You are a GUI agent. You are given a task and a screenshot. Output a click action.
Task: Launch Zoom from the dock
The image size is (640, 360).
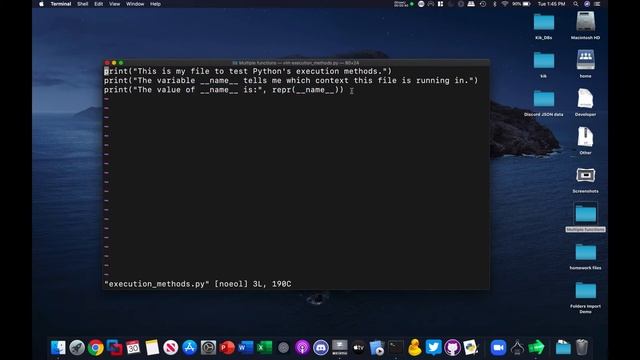[x=498, y=347]
